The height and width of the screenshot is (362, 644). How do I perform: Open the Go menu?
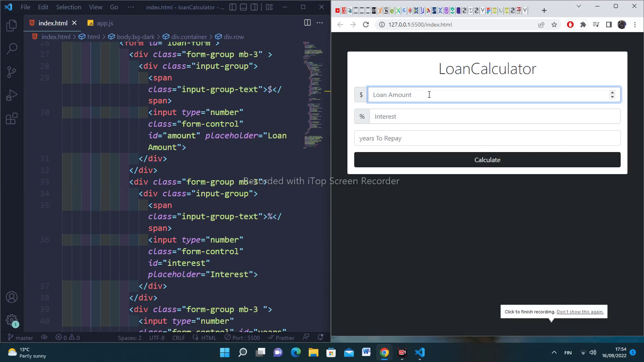click(x=114, y=7)
